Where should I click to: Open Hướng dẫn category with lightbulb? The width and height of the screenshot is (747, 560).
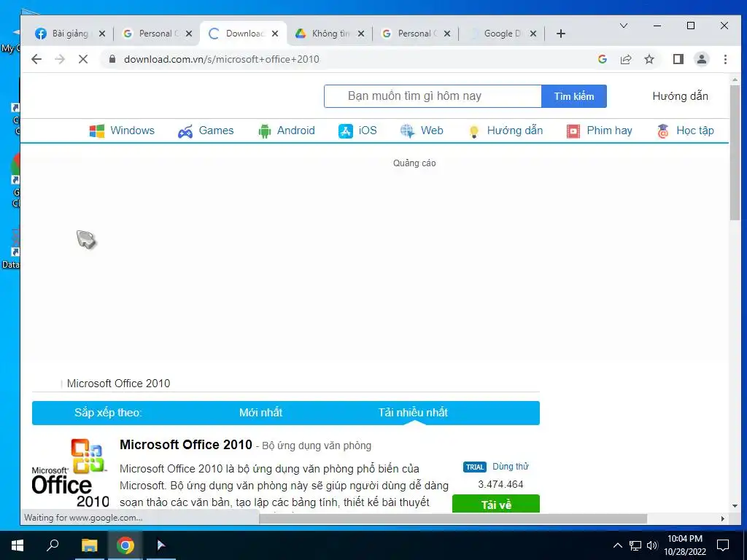tap(506, 131)
